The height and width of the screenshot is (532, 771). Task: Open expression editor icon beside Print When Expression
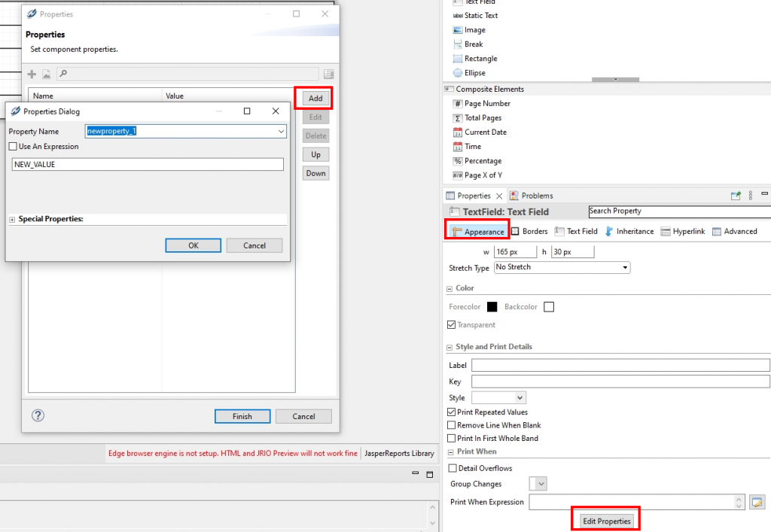click(757, 502)
